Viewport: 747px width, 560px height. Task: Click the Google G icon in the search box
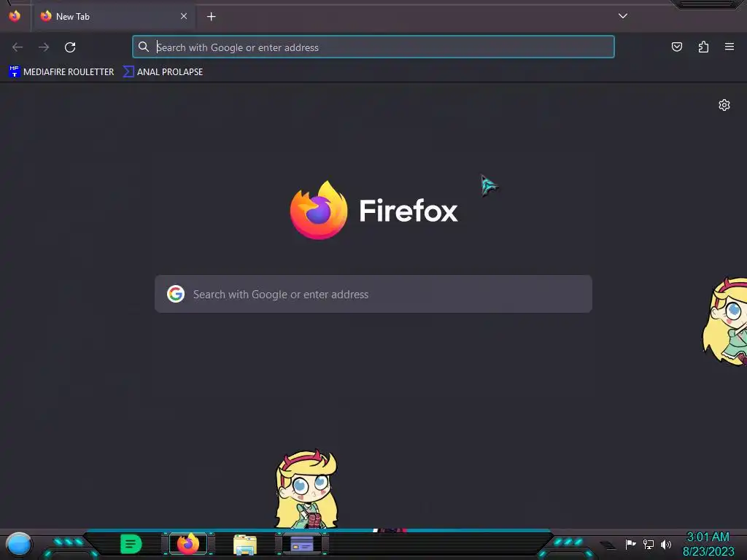pyautogui.click(x=176, y=294)
